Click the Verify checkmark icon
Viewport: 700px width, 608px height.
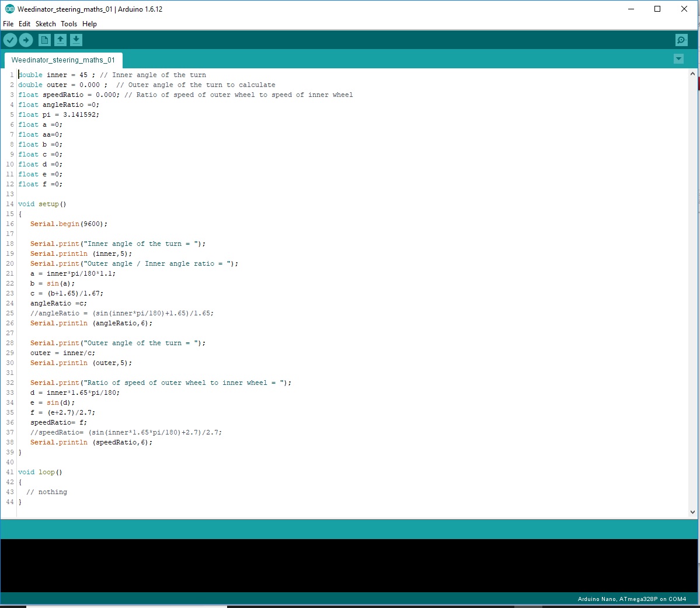pyautogui.click(x=10, y=40)
